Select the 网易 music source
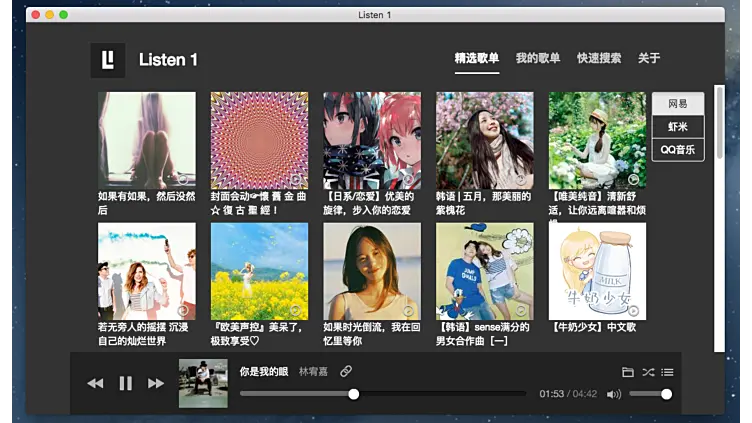Viewport: 752px width, 423px height. [x=678, y=104]
